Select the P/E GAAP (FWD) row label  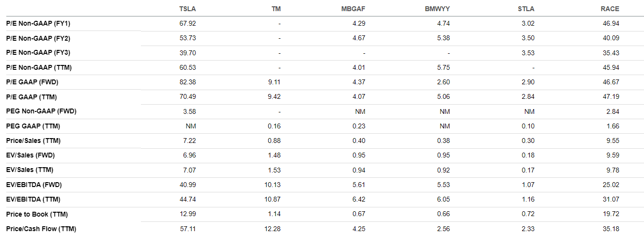tap(32, 82)
